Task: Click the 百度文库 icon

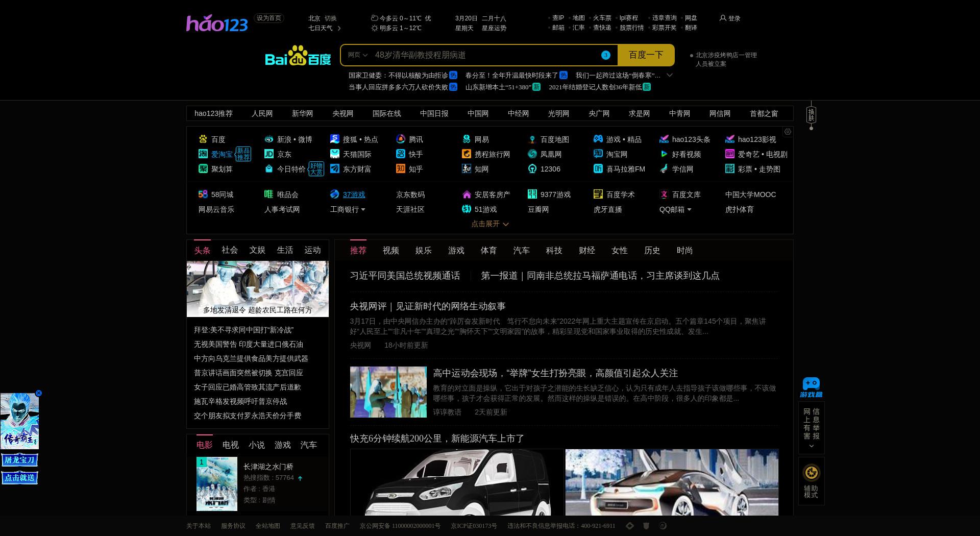Action: click(x=664, y=194)
